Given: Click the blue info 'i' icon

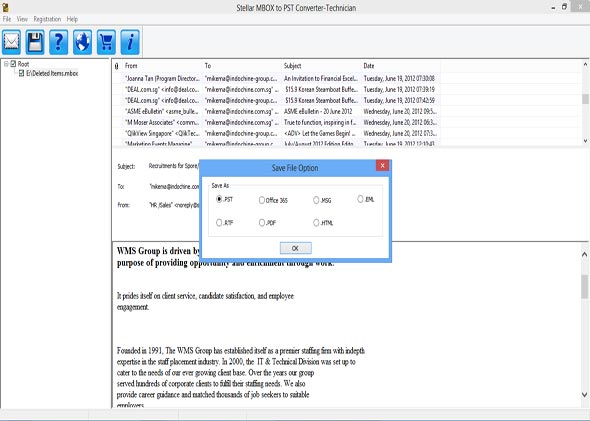Looking at the screenshot, I should point(130,42).
